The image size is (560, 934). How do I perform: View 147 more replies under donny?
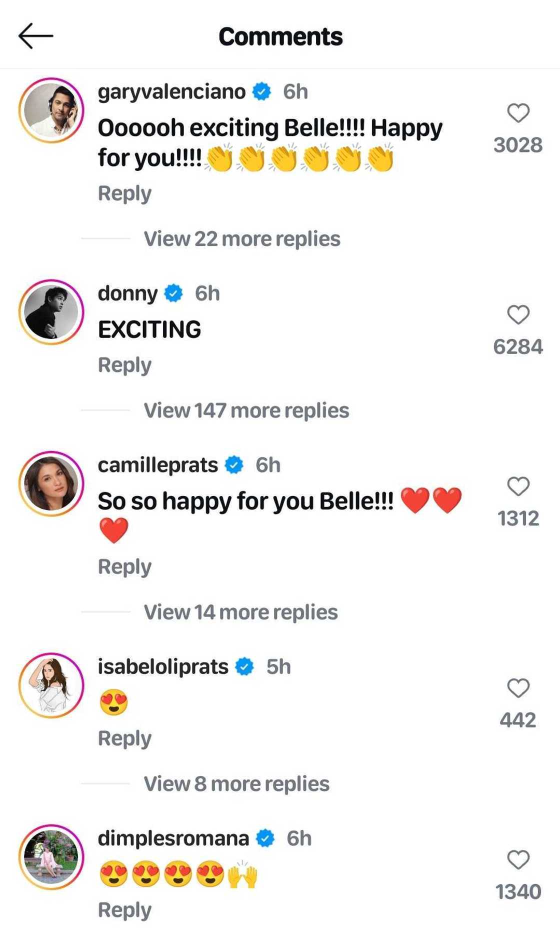(246, 410)
